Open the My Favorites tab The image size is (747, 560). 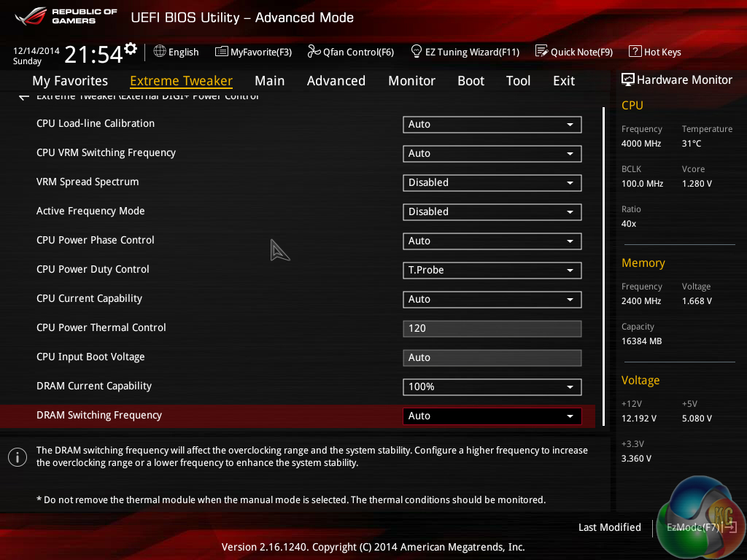point(70,81)
